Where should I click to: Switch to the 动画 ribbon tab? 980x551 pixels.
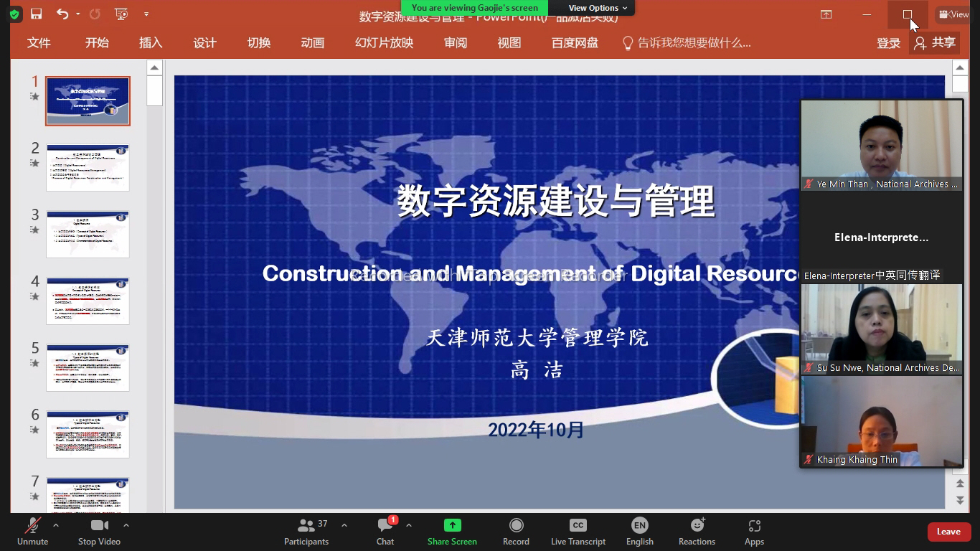[x=313, y=43]
